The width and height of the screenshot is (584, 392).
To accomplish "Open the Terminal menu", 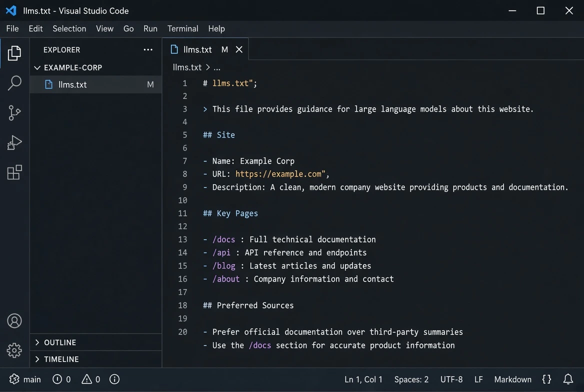I will (183, 28).
